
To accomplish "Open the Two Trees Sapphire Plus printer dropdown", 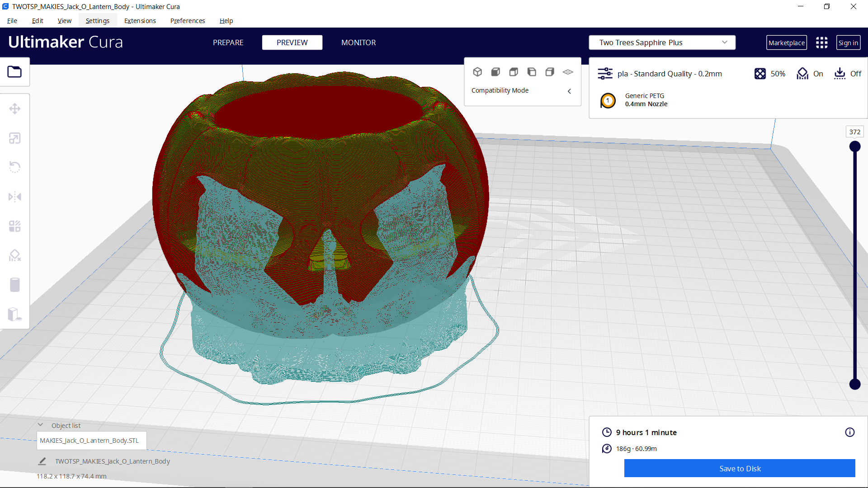I will tap(662, 42).
